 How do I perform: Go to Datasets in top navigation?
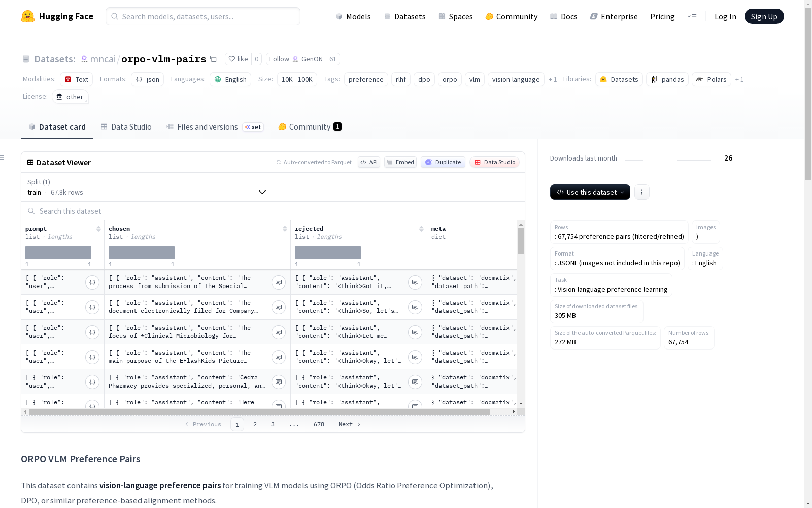pos(404,17)
